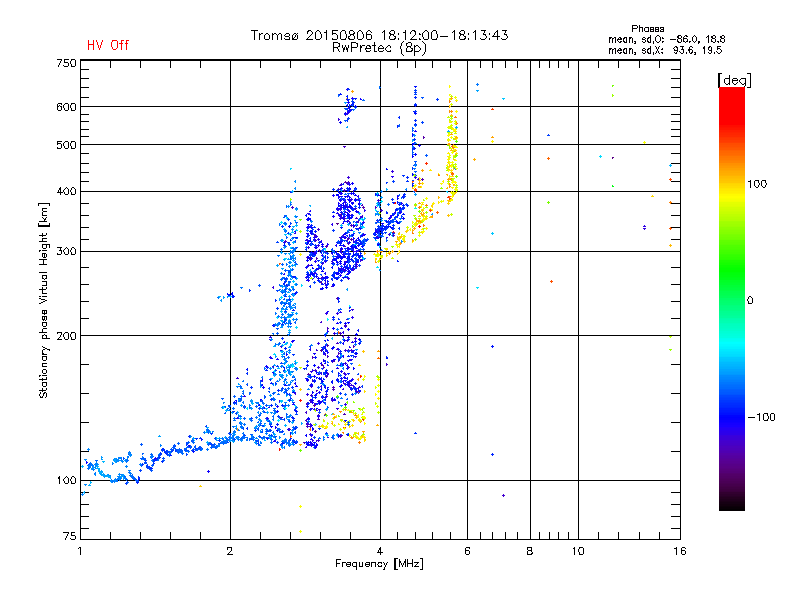
Task: Click the 'RwPretec (8p)' subtitle
Action: pos(379,48)
